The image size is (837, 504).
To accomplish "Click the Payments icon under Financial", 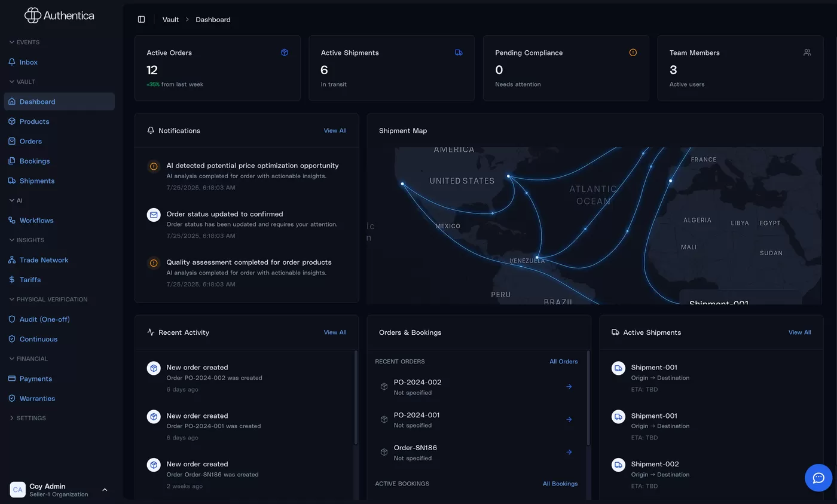I will pos(12,378).
